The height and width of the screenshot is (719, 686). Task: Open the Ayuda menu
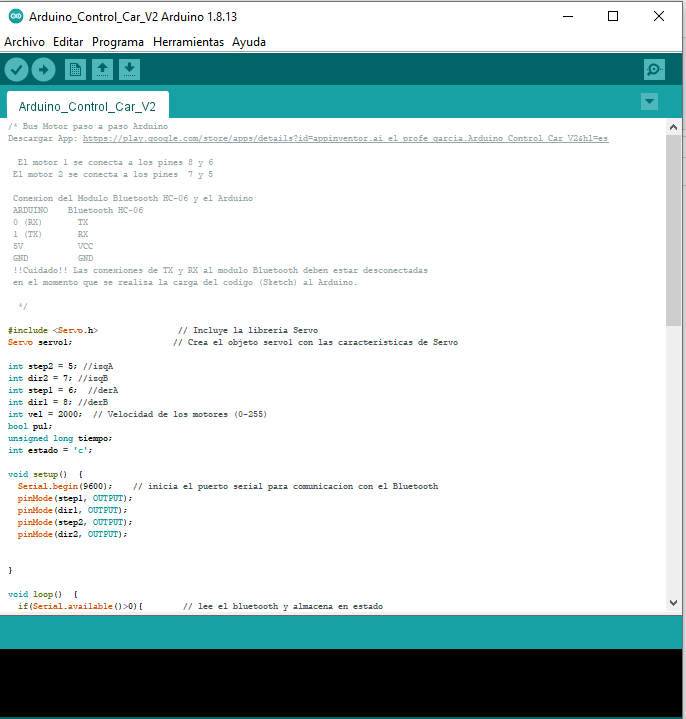click(x=249, y=42)
